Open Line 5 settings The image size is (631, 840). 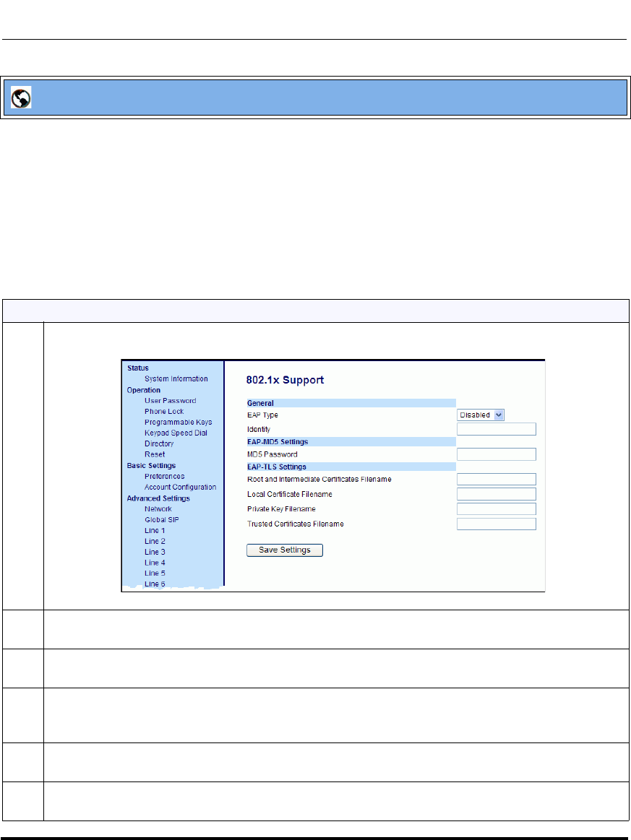pos(155,573)
